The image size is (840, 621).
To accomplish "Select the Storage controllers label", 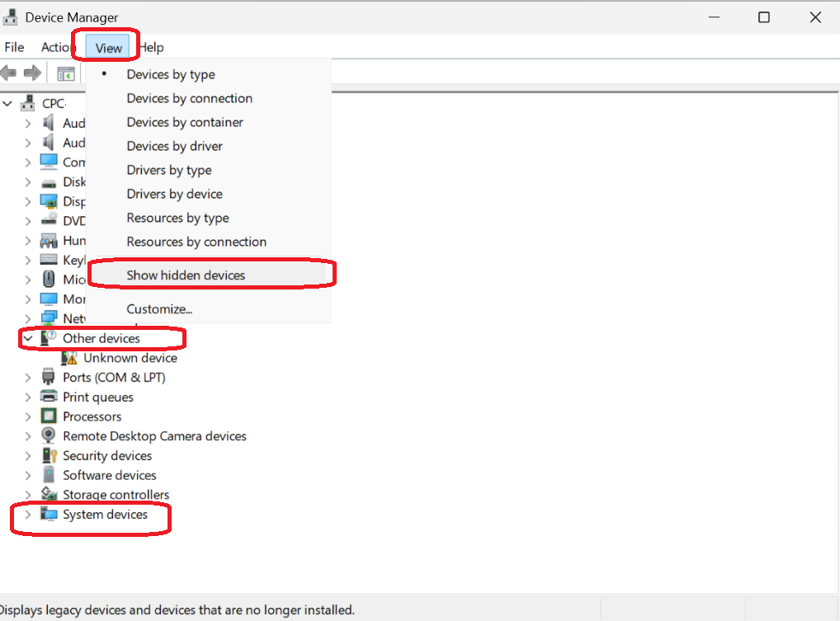I will (x=116, y=495).
